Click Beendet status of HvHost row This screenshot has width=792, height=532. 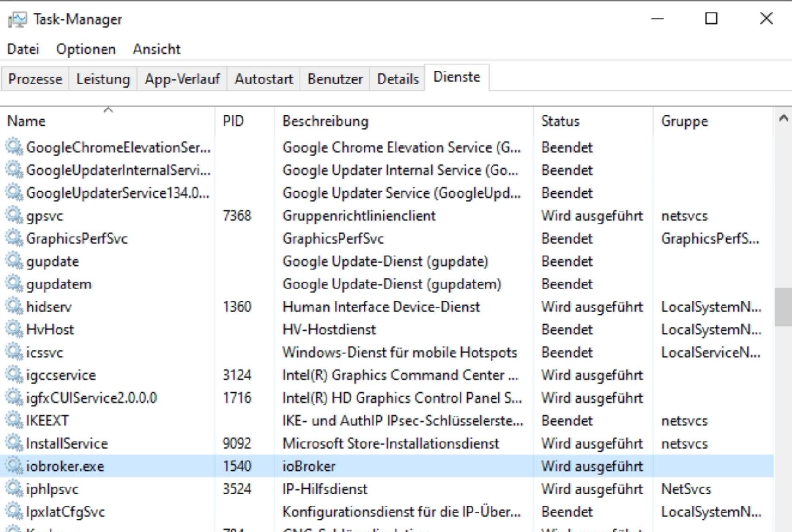(567, 329)
